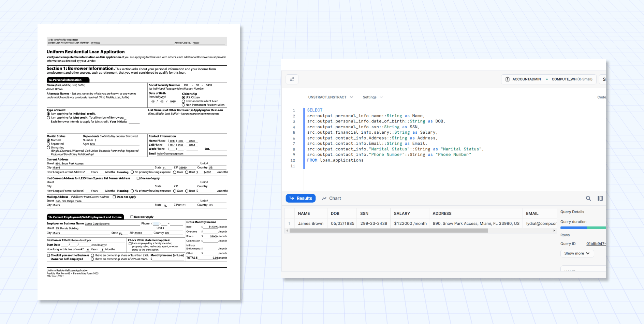Screen dimensions: 644x324
Task: Check the Mailing Address Does not apply box
Action: point(114,197)
